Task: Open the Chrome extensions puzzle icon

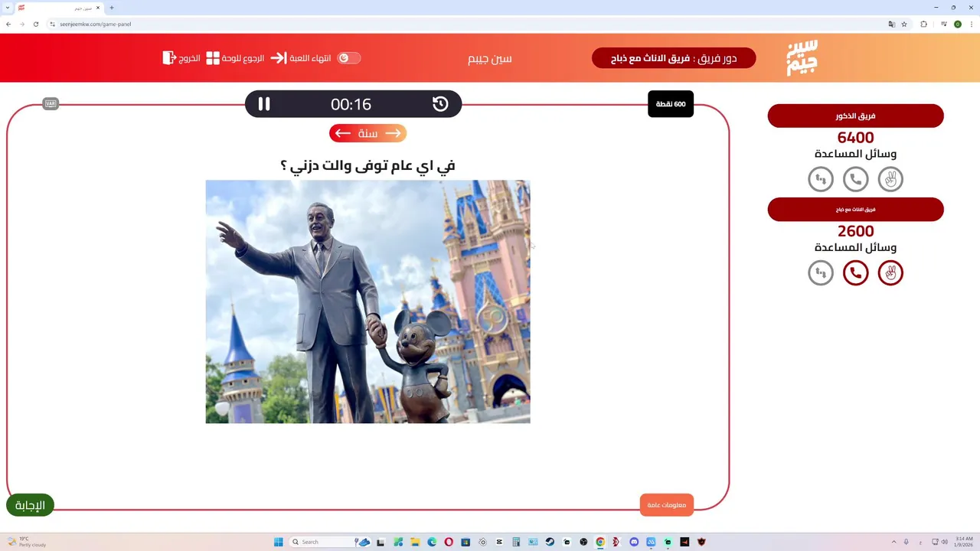Action: click(923, 24)
